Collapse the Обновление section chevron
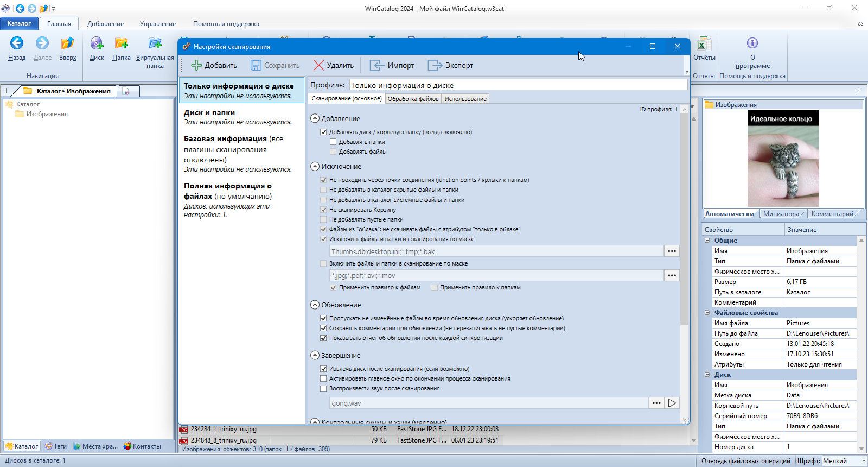This screenshot has width=868, height=467. [x=315, y=305]
